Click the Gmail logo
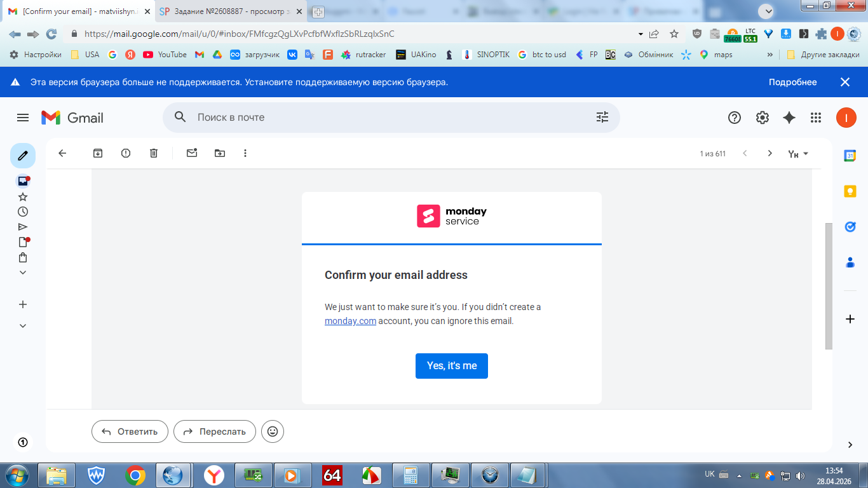Screen dimensions: 868x488 [x=72, y=118]
